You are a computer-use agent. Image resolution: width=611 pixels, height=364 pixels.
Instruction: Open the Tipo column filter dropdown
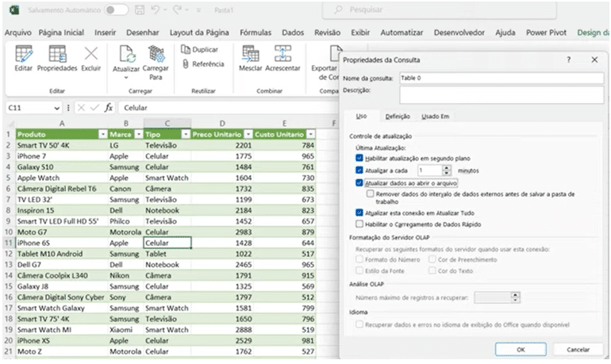coord(186,134)
